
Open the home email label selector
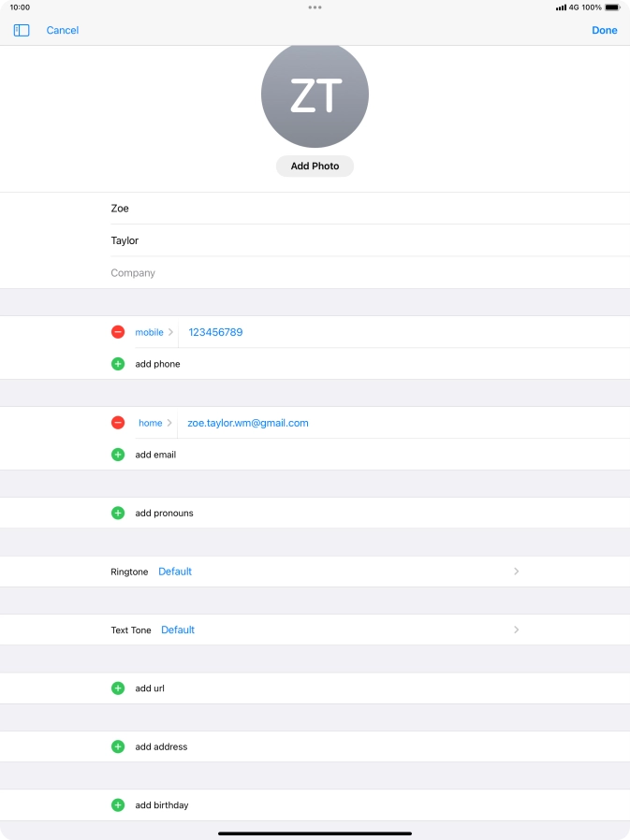[x=154, y=423]
